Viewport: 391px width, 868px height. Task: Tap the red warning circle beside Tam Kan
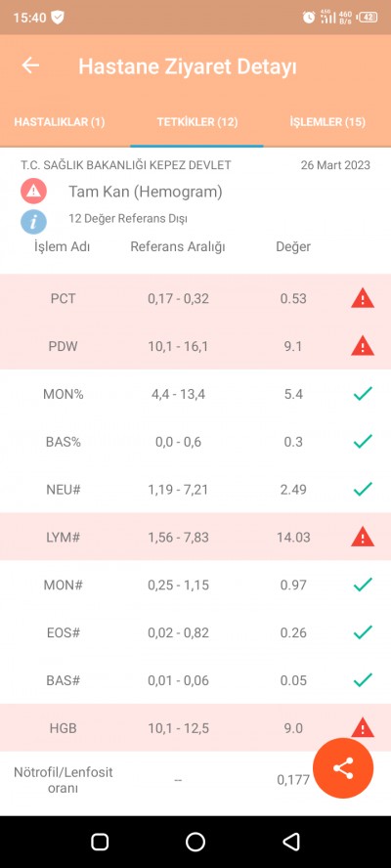coord(34,192)
